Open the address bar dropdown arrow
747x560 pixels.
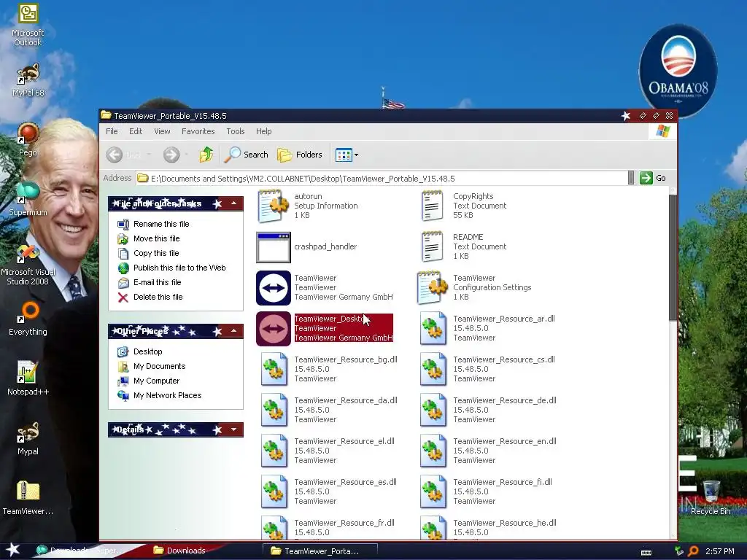pos(631,178)
